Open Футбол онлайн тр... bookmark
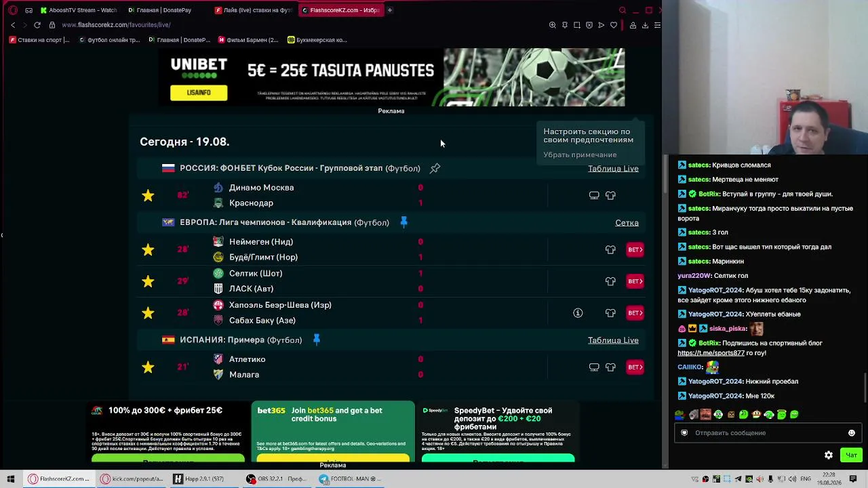Screen dimensions: 868x488 click(x=109, y=40)
